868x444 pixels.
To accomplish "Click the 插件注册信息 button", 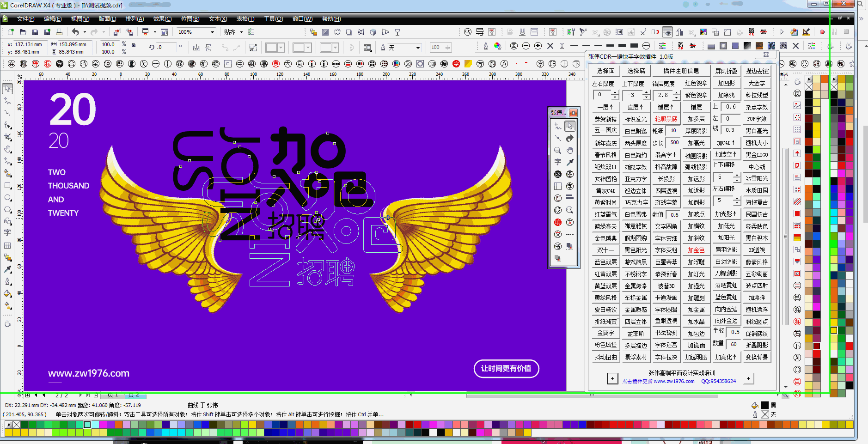I will pos(681,71).
